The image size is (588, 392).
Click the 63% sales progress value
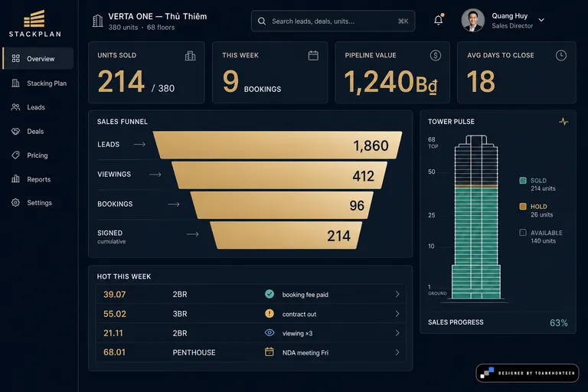[x=559, y=323]
